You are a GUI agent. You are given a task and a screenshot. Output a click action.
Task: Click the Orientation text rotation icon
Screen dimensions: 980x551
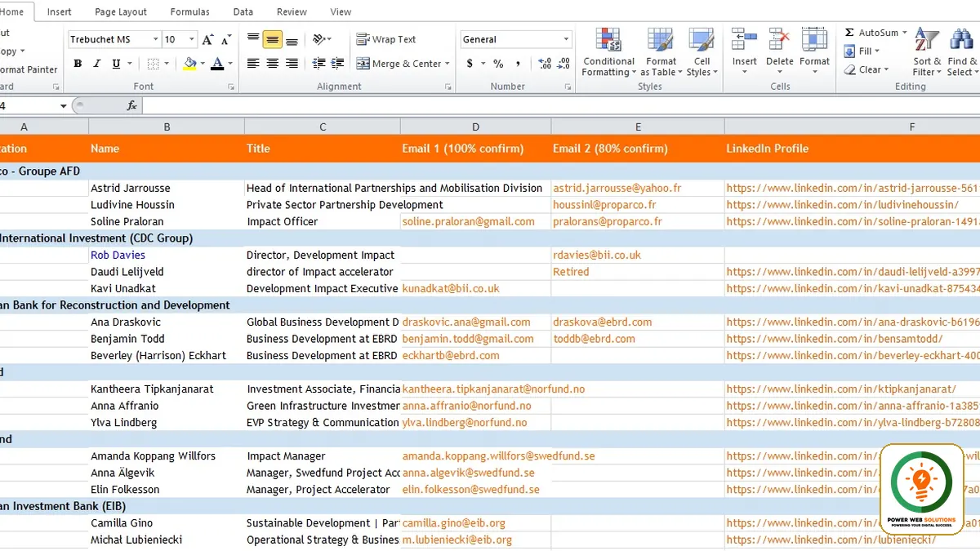tap(318, 39)
